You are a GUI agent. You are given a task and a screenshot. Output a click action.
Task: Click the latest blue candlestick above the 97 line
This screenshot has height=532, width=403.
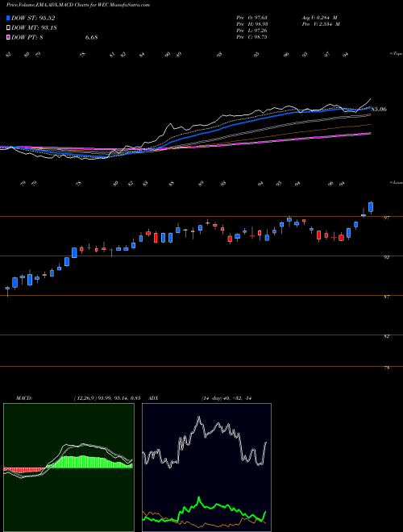click(x=371, y=207)
